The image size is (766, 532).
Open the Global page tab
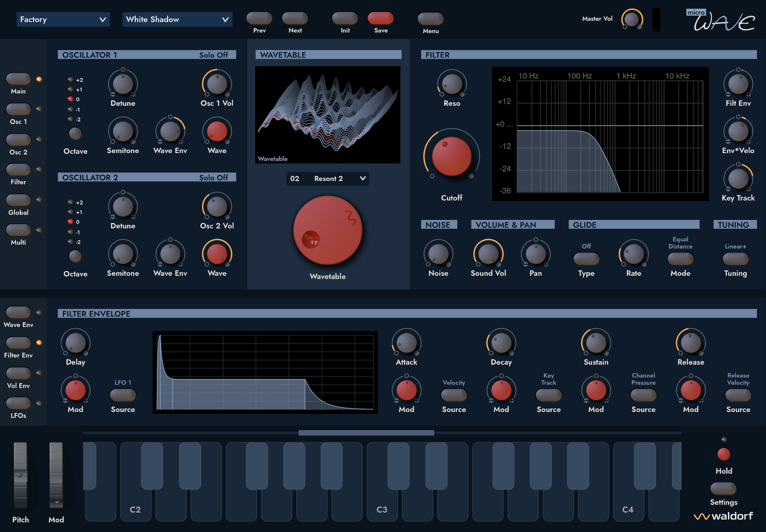point(18,200)
